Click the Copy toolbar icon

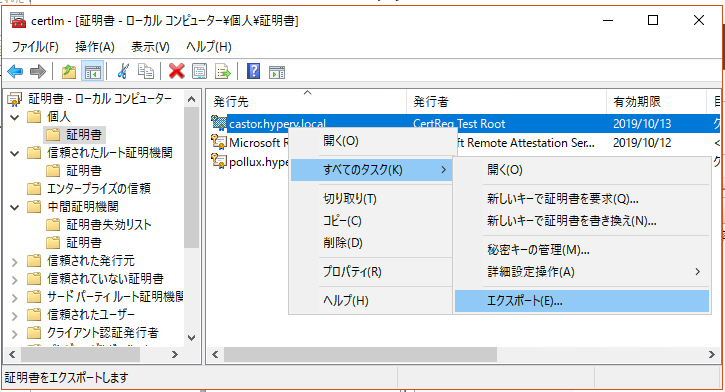[x=146, y=71]
